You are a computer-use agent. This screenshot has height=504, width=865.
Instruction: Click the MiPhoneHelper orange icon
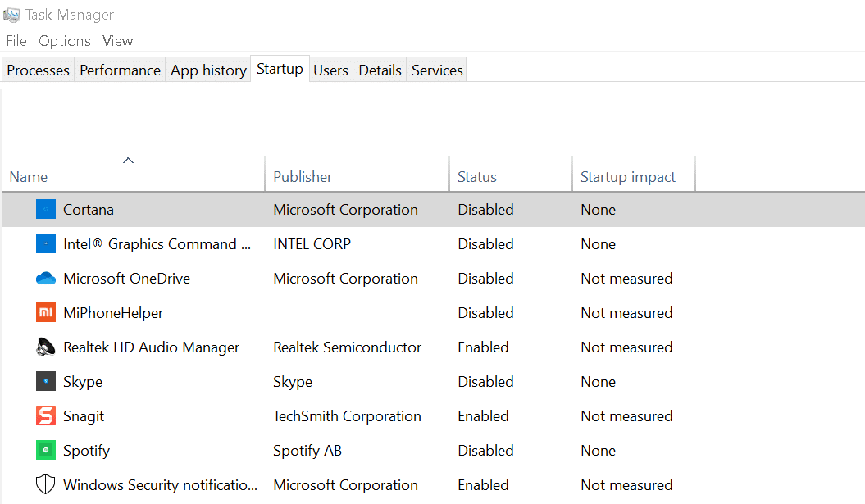[x=46, y=313]
